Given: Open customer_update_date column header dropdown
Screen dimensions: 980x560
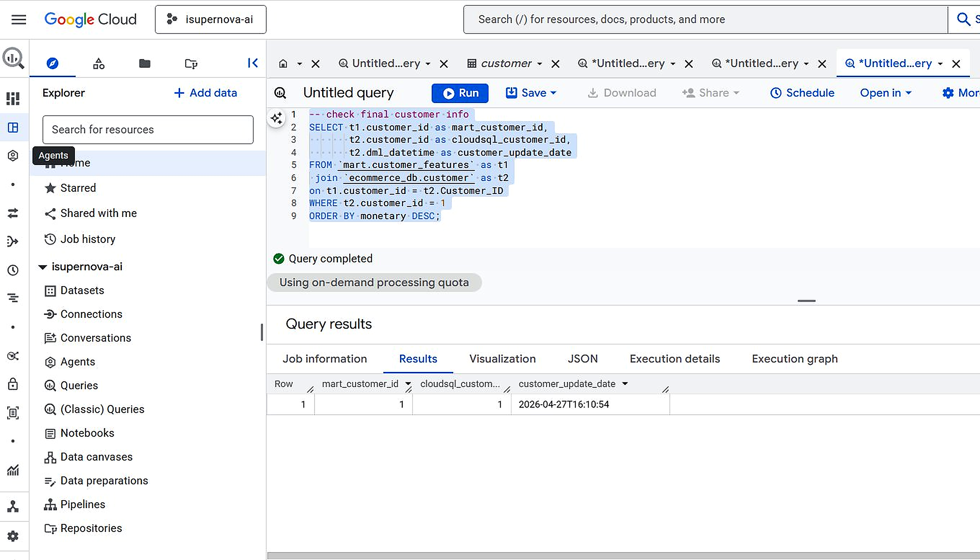Looking at the screenshot, I should pyautogui.click(x=625, y=383).
